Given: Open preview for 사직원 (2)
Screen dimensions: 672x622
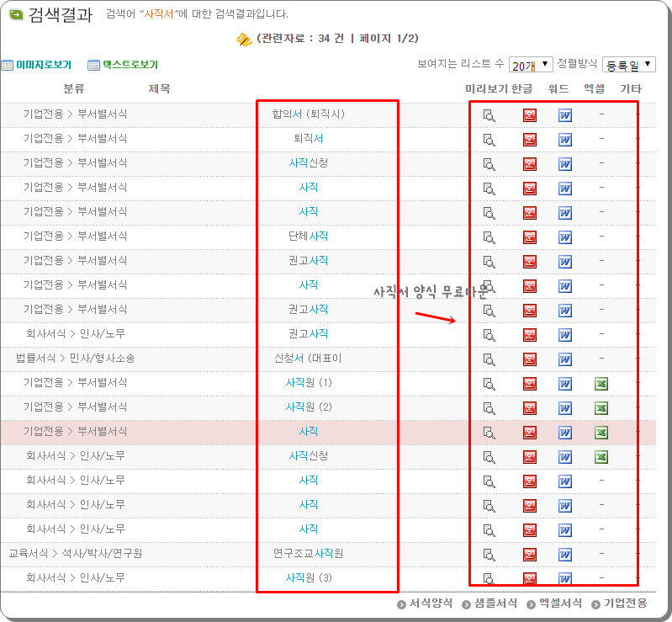Looking at the screenshot, I should pyautogui.click(x=489, y=408).
